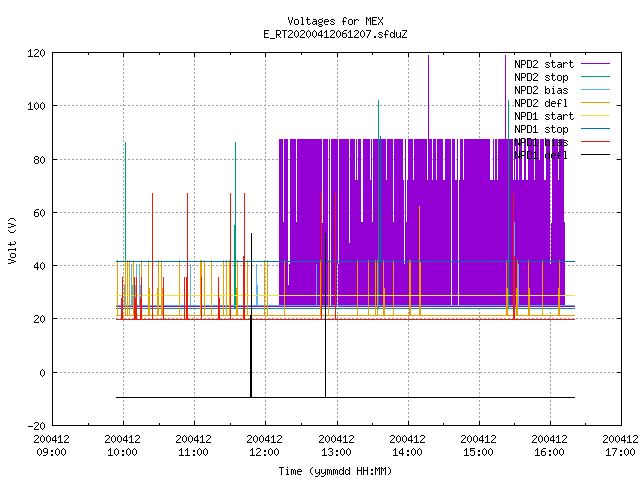Click the 'NPD2 defl' legend label
This screenshot has height=480, width=640.
[541, 103]
